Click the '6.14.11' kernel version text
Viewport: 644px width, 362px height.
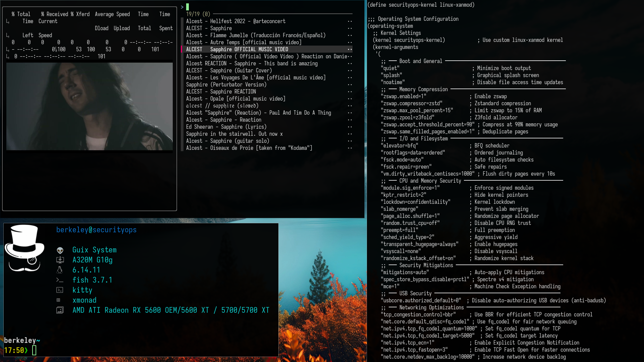[87, 270]
